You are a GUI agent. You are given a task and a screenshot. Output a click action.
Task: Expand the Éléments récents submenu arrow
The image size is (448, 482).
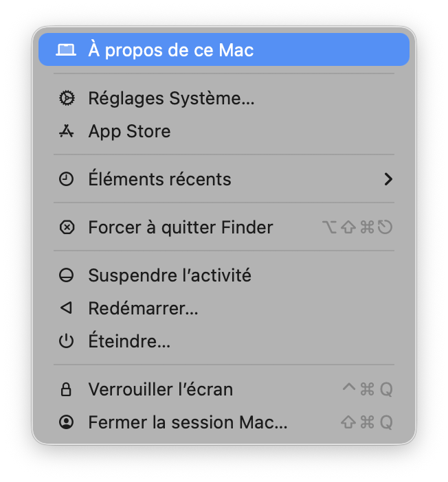tap(388, 179)
